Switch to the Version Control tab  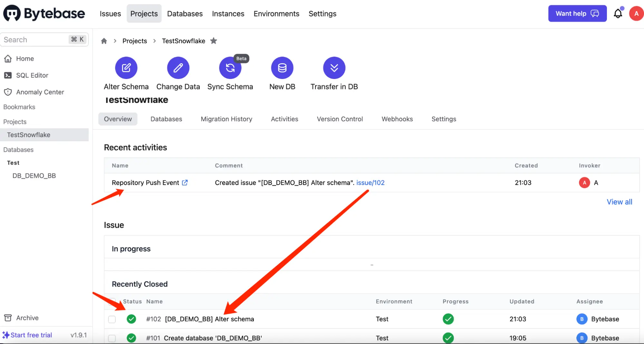click(340, 119)
